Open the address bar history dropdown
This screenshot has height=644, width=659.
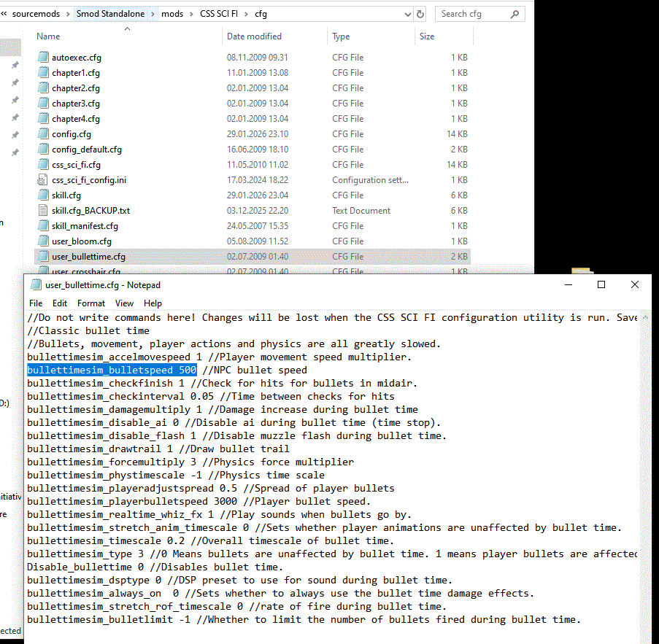click(405, 14)
